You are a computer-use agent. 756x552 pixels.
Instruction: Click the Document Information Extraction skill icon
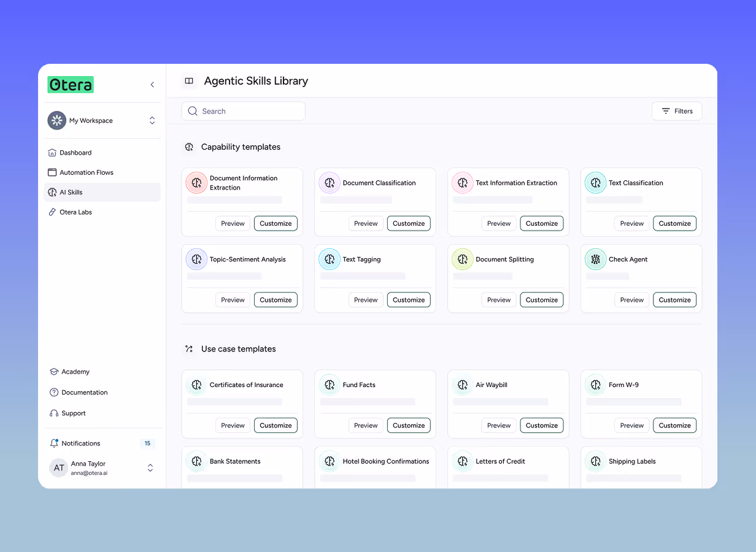coord(196,183)
